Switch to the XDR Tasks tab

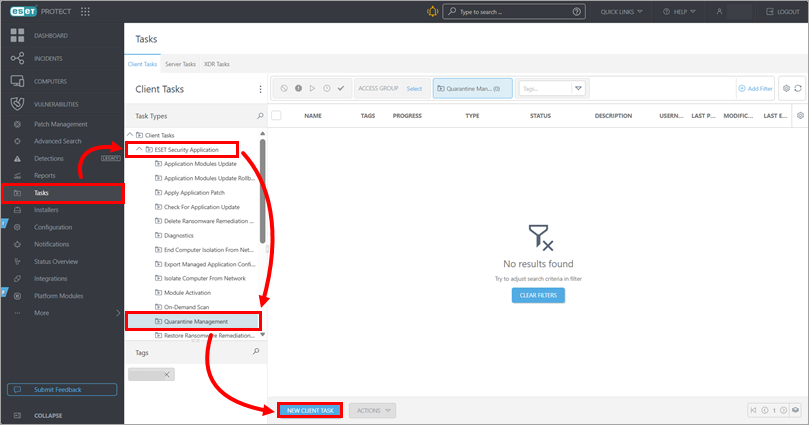click(216, 64)
